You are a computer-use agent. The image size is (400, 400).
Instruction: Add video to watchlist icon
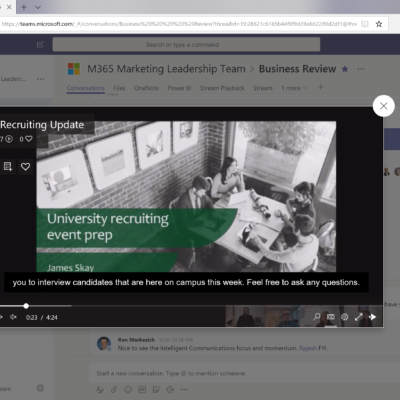[8, 166]
